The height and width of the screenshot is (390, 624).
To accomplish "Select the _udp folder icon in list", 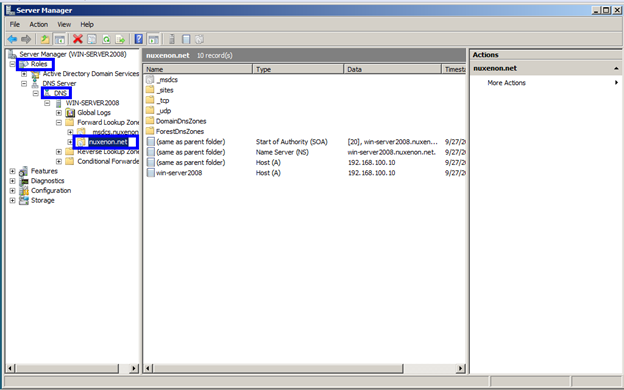I will pos(150,111).
